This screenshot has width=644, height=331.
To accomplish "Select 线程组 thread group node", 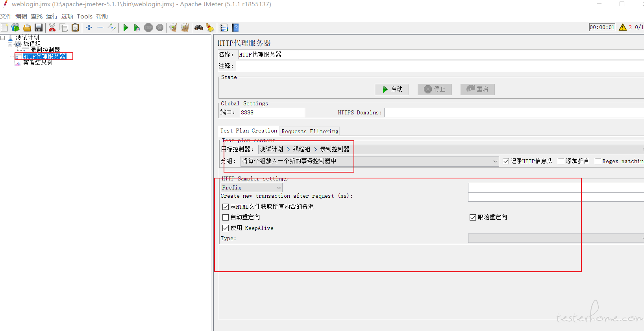I will [32, 44].
